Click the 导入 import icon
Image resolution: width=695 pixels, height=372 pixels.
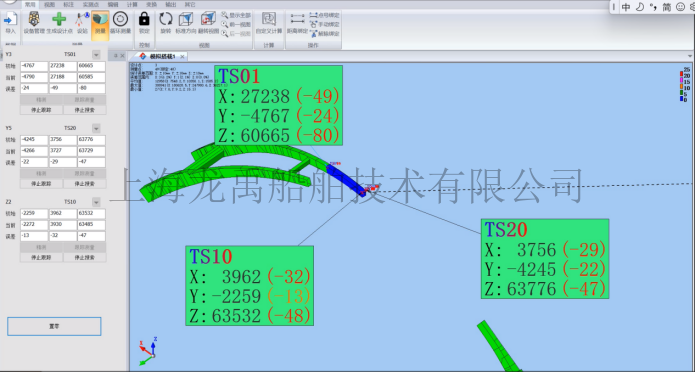[10, 23]
